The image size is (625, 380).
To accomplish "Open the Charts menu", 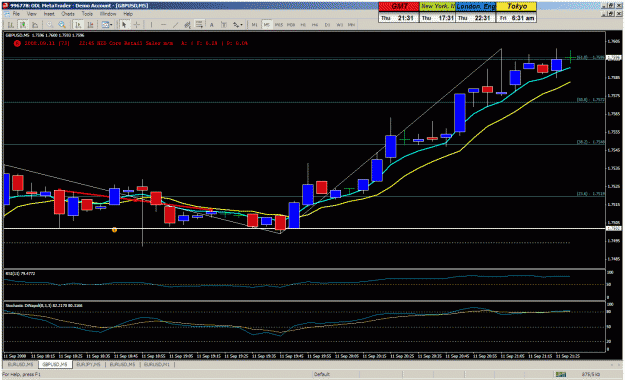I will 68,14.
